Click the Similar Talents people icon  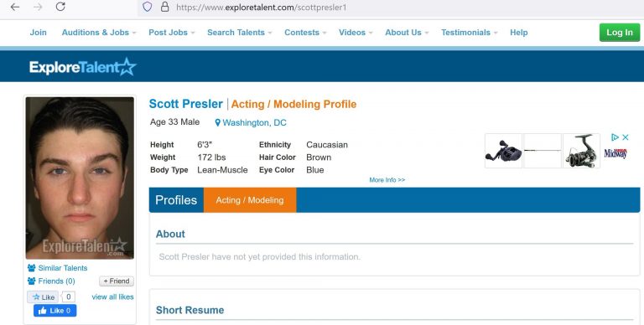point(31,268)
